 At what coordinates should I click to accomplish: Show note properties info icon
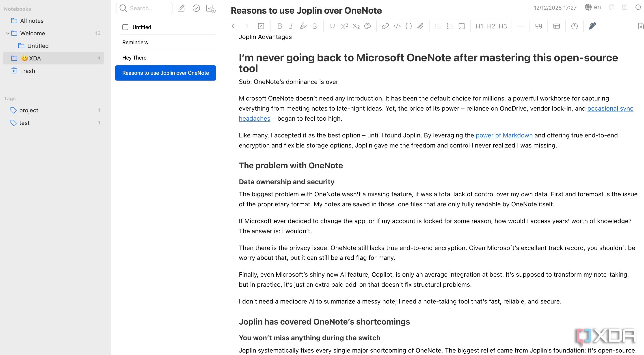tap(638, 7)
